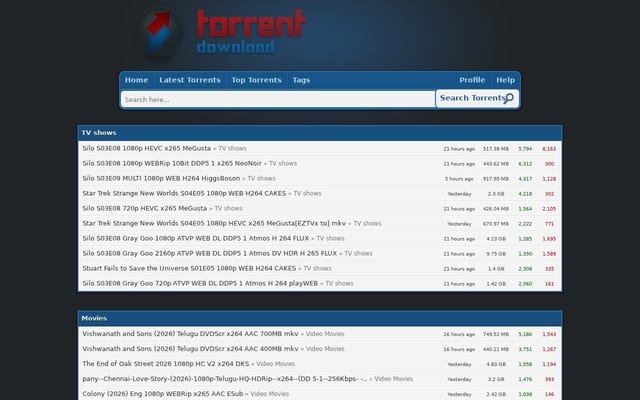Open the Help page
The image size is (640, 400).
tap(505, 80)
